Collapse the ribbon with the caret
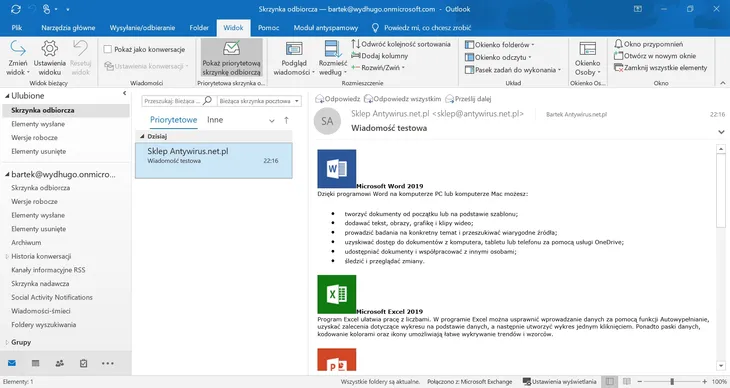The width and height of the screenshot is (730, 388). pos(722,83)
